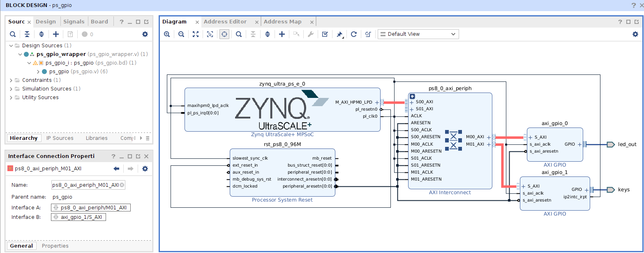
Task: Zoom in on the block diagram
Action: coord(167,34)
